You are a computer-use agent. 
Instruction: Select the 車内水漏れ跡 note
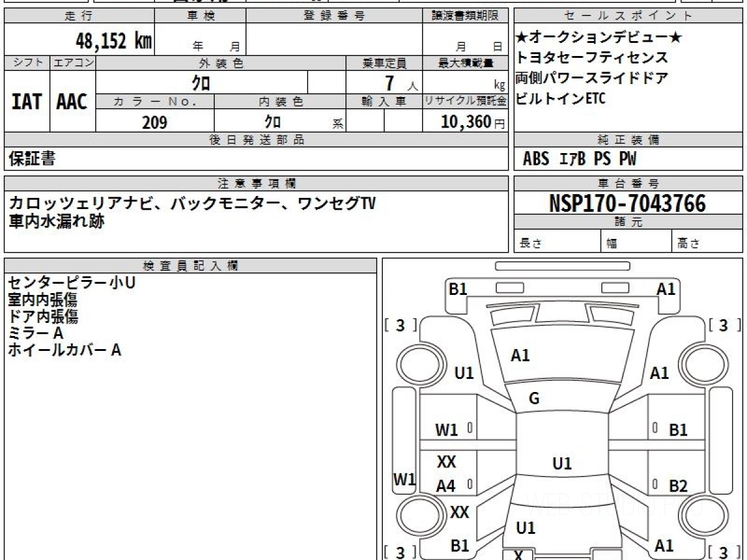[57, 221]
